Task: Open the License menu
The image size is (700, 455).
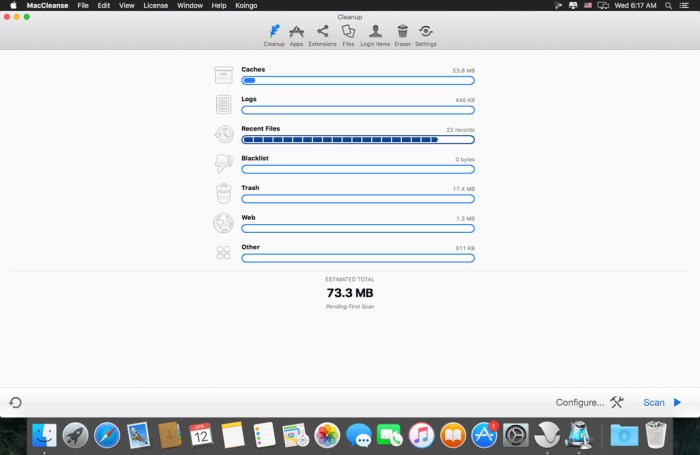Action: click(155, 5)
